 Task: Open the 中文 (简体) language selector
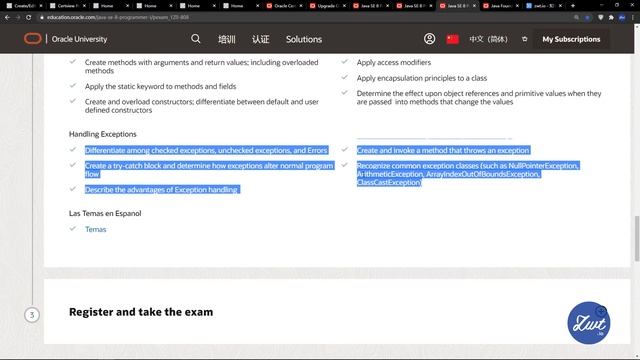point(488,39)
